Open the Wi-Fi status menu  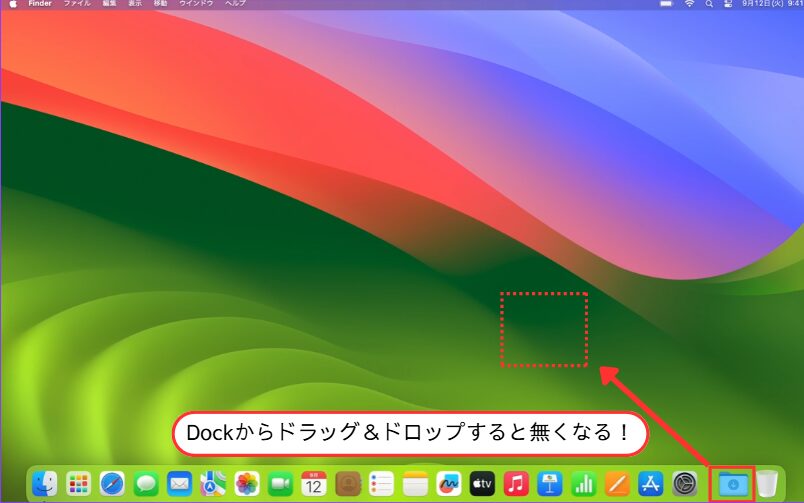pos(689,5)
